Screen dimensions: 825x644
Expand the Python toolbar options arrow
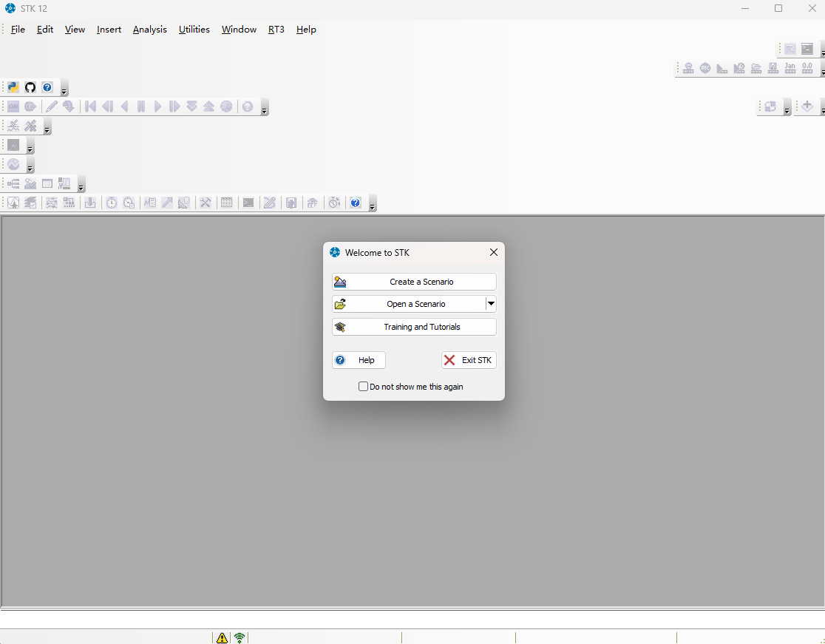tap(64, 91)
